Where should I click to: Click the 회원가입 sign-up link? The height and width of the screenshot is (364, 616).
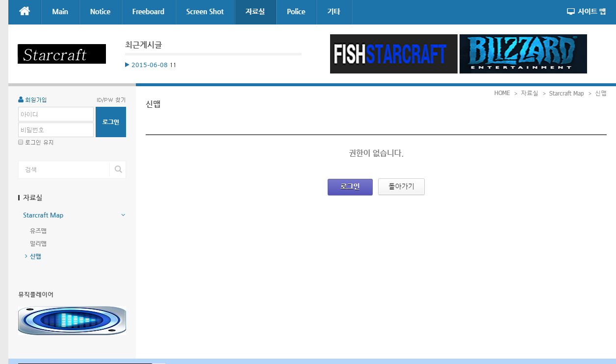tap(36, 100)
